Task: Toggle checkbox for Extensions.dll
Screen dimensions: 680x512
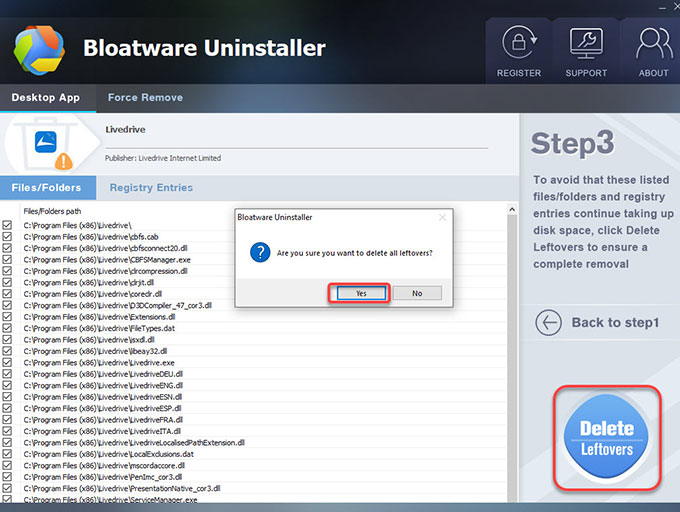Action: click(x=7, y=316)
